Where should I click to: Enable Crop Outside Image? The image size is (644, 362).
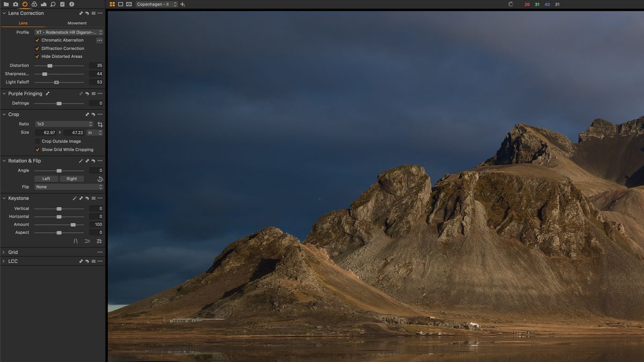[38, 141]
